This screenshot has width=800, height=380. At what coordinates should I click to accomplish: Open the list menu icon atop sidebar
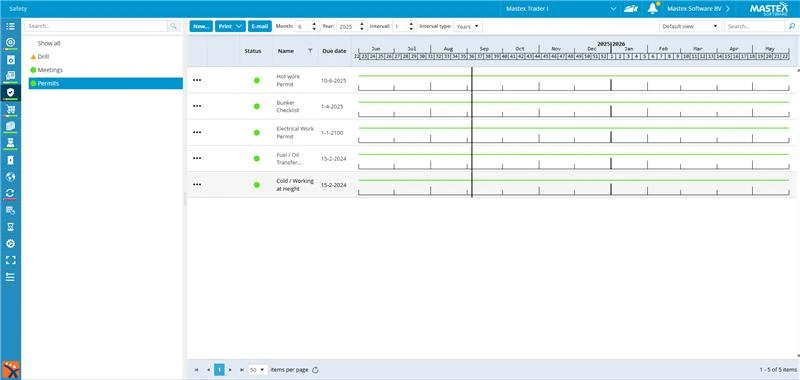[10, 26]
